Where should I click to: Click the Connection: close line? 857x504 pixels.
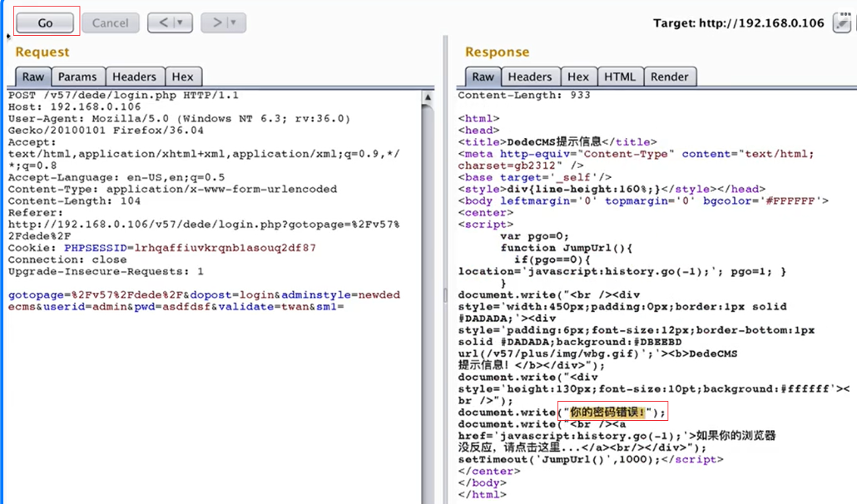coord(67,260)
